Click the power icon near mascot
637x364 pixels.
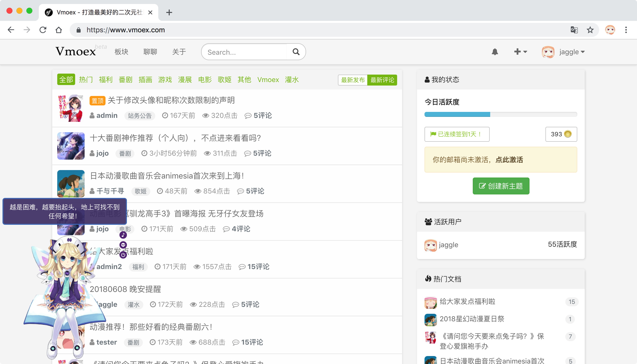[123, 255]
